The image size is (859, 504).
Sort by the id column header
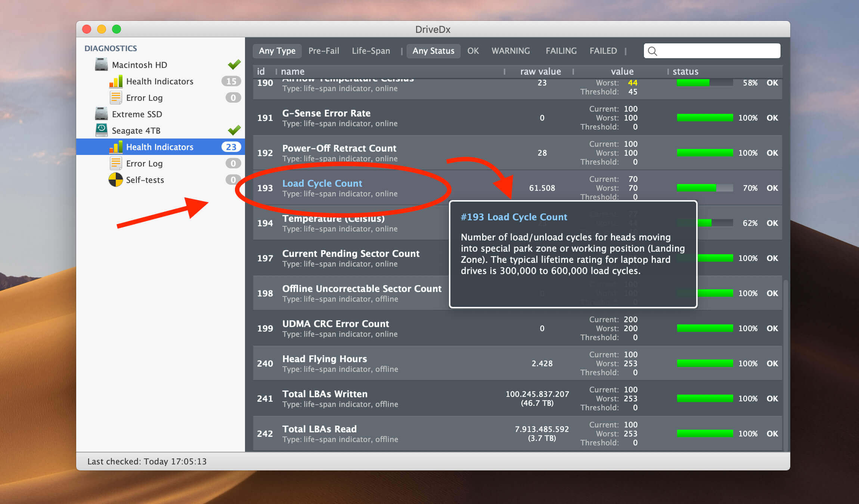[x=261, y=71]
